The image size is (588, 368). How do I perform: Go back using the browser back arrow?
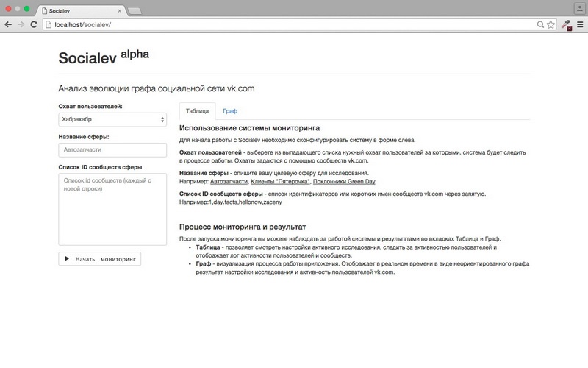(x=8, y=24)
